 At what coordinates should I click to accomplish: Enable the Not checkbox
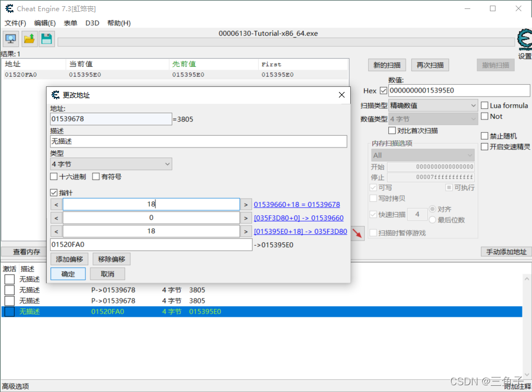point(484,116)
